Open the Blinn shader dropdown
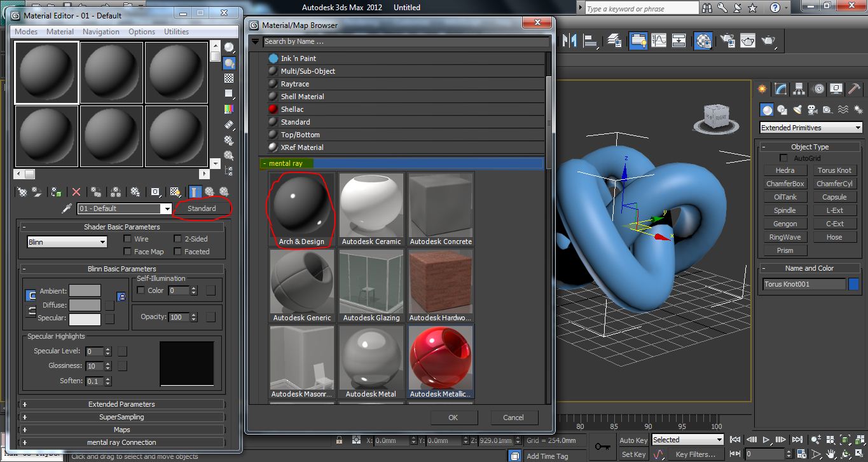Image resolution: width=868 pixels, height=462 pixels. pyautogui.click(x=67, y=241)
